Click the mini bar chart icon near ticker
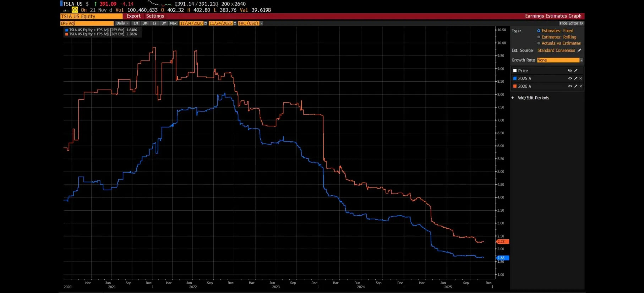 coord(66,10)
